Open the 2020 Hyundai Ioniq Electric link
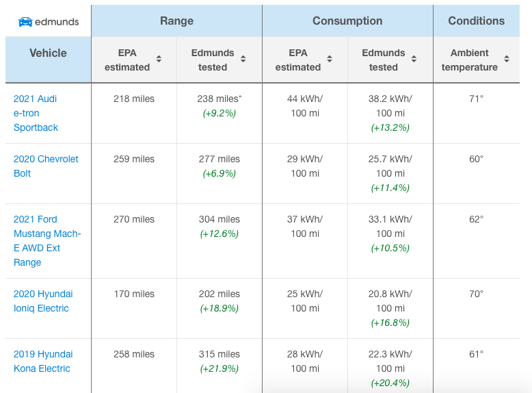 pyautogui.click(x=42, y=301)
